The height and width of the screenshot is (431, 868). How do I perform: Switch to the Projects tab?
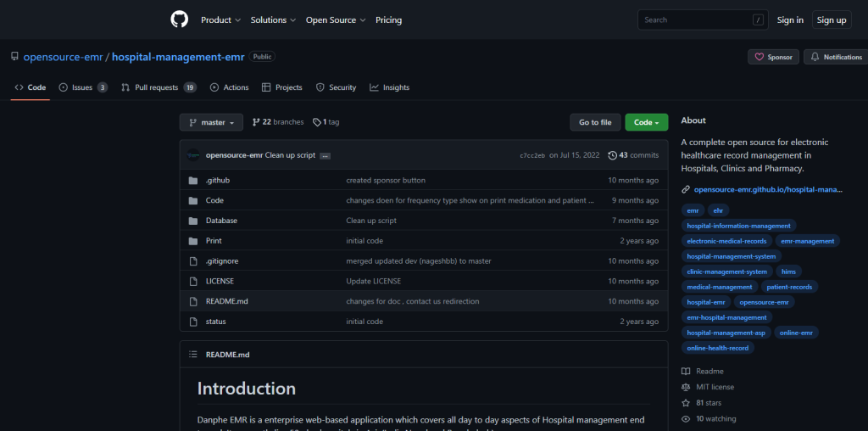281,87
